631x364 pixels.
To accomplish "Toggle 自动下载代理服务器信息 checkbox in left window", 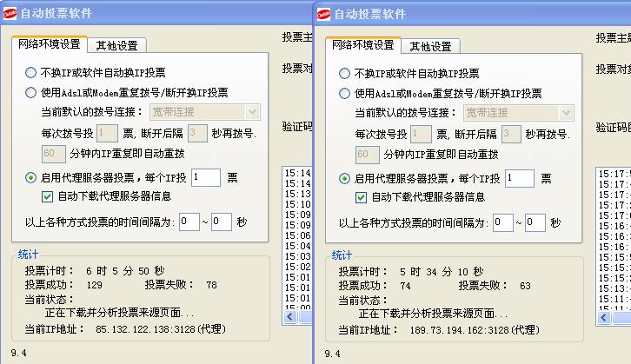I will [x=48, y=196].
